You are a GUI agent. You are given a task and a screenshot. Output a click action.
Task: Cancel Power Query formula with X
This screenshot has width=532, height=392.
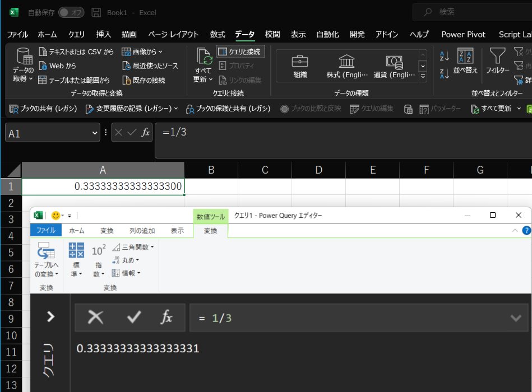point(95,318)
